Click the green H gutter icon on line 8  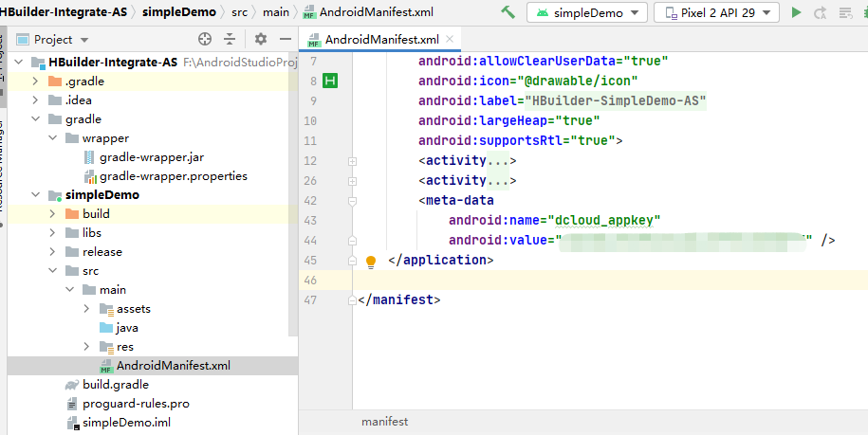[x=330, y=81]
